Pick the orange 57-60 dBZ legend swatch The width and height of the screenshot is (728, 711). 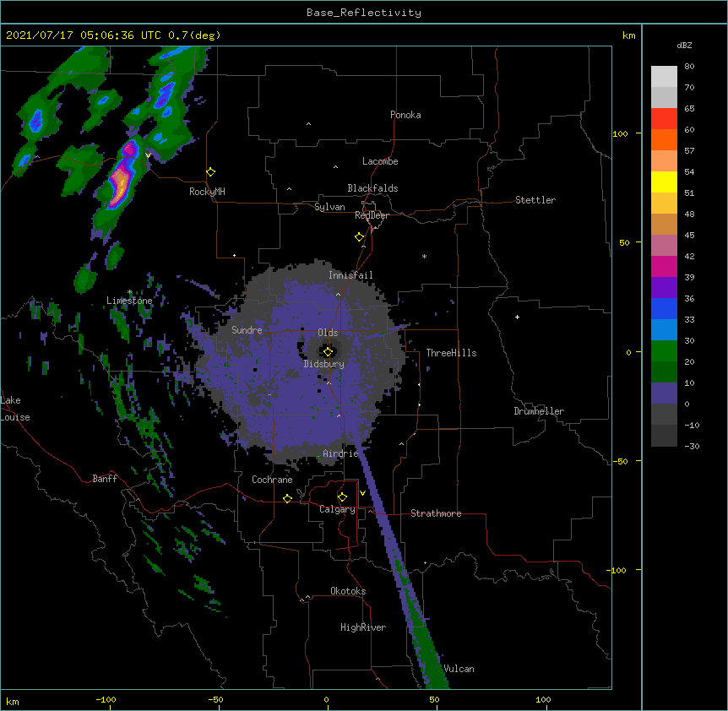(664, 139)
